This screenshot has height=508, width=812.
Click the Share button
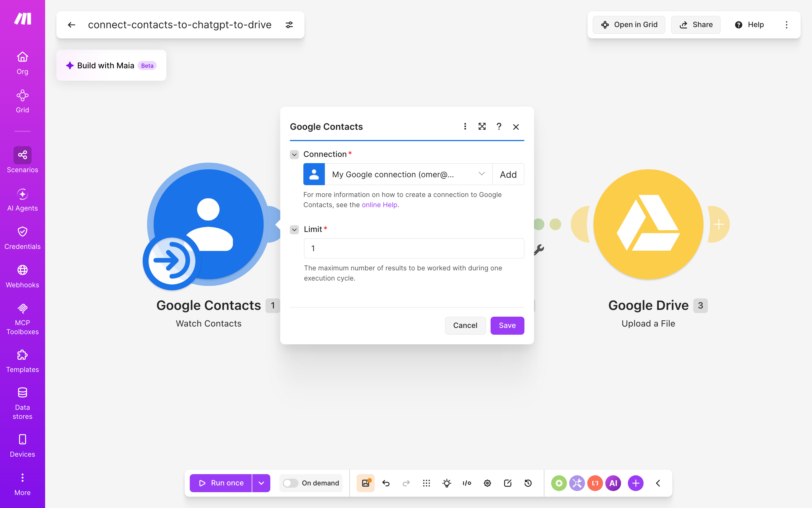[696, 25]
